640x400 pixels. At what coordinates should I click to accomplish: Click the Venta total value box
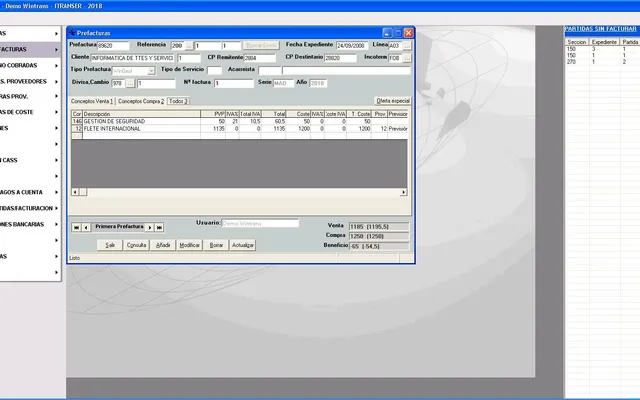pos(379,227)
